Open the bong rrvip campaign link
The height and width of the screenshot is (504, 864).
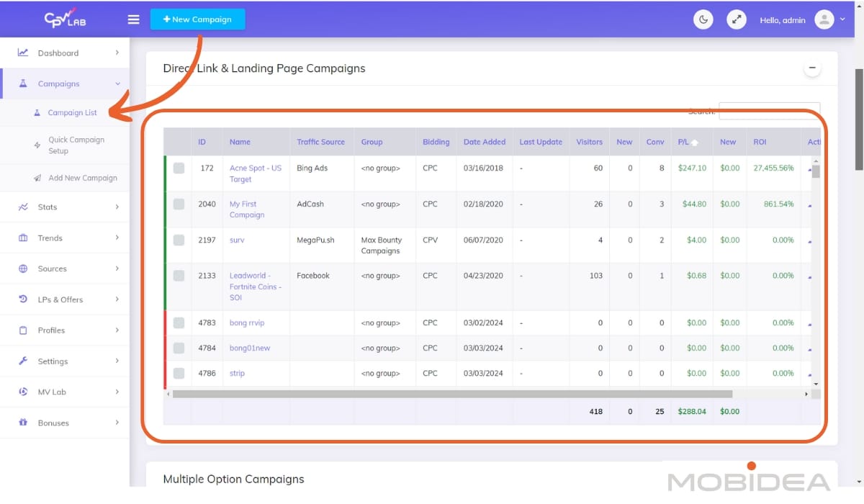[x=247, y=323]
